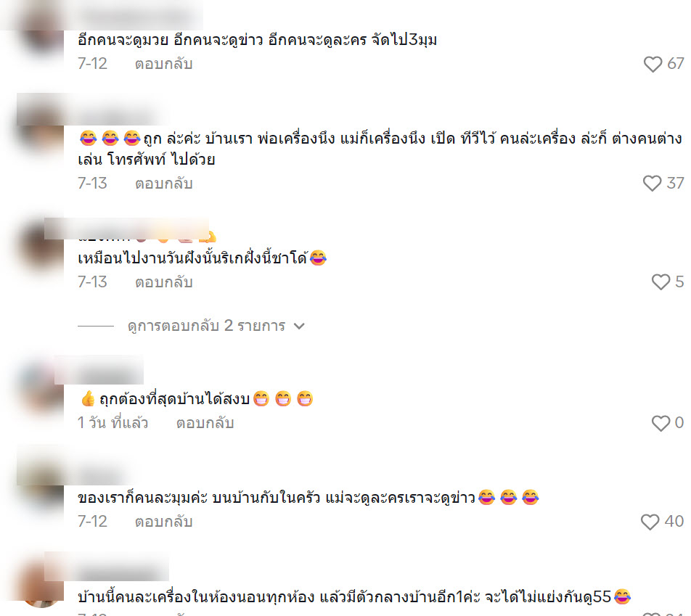Open avatar of the ชาโด้ commenter

[x=42, y=247]
